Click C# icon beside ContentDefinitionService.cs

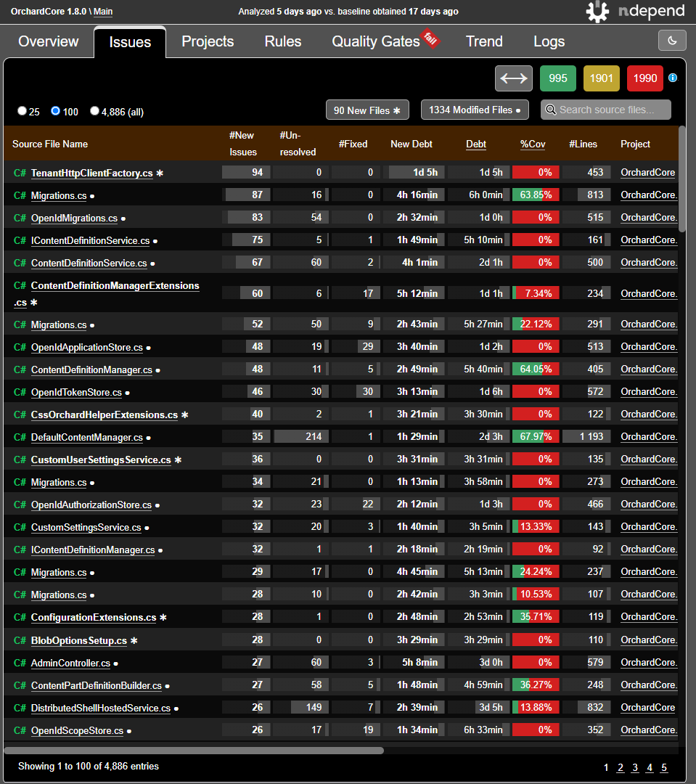(20, 263)
